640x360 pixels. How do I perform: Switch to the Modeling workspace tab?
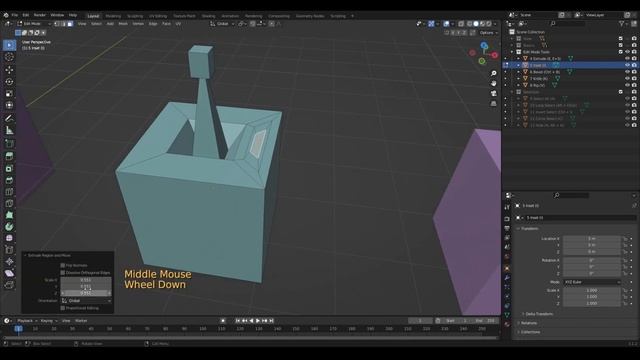(x=113, y=16)
